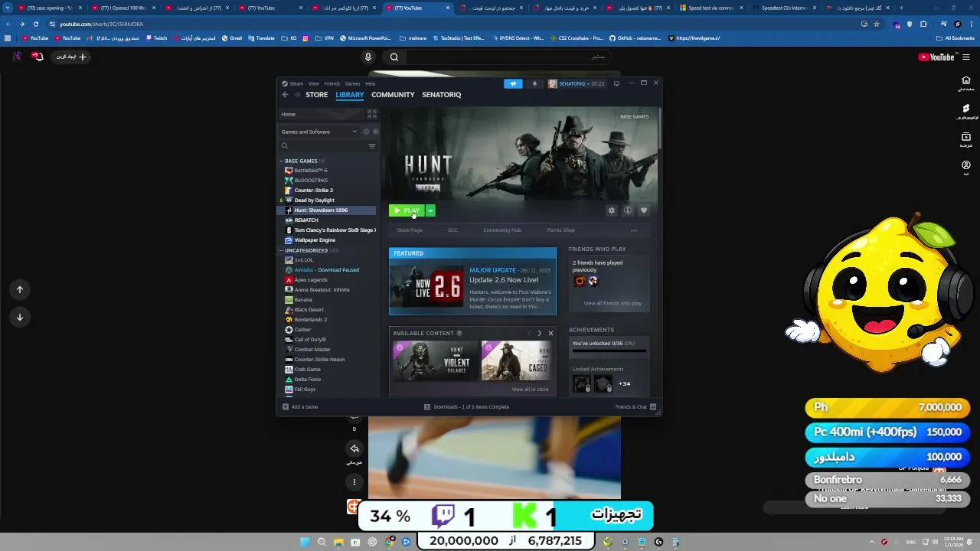Image resolution: width=980 pixels, height=551 pixels.
Task: Switch to the STORE tab
Action: click(316, 95)
